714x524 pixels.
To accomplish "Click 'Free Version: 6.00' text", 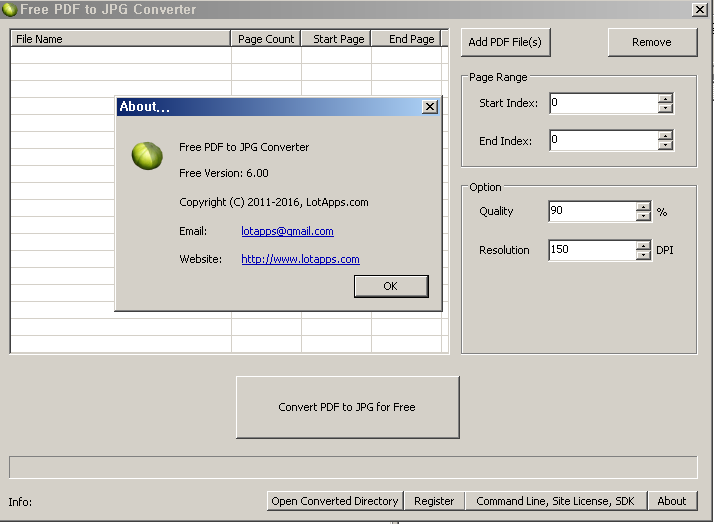I will tap(224, 173).
